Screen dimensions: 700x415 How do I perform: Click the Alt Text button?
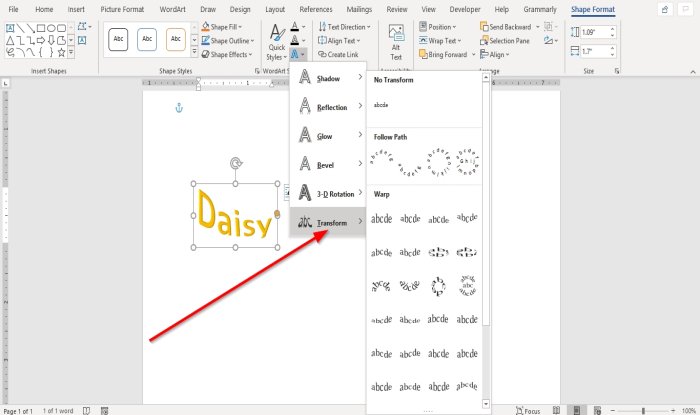[x=396, y=42]
